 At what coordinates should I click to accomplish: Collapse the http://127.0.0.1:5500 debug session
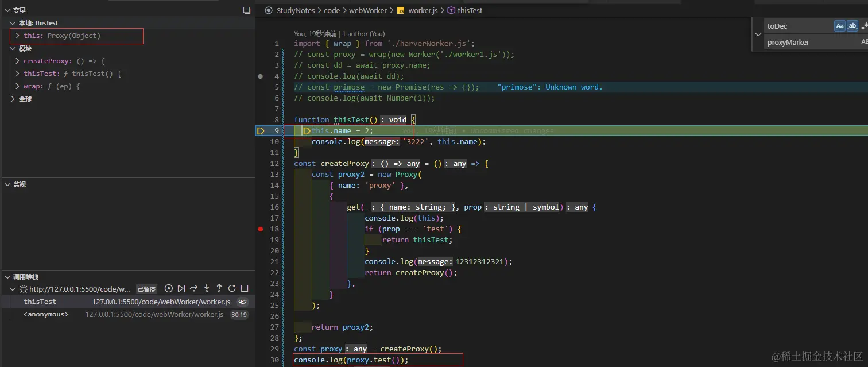pyautogui.click(x=14, y=289)
